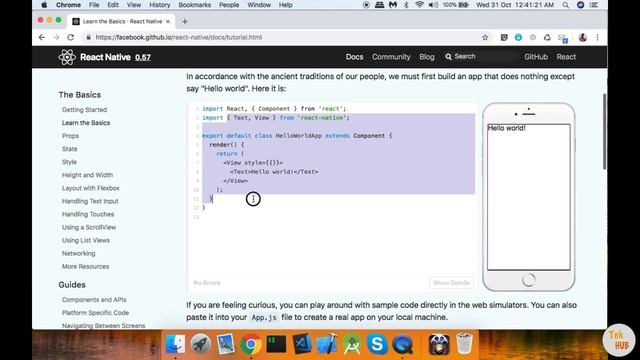The image size is (640, 360).
Task: Click home button on phone simulator
Action: [x=529, y=280]
